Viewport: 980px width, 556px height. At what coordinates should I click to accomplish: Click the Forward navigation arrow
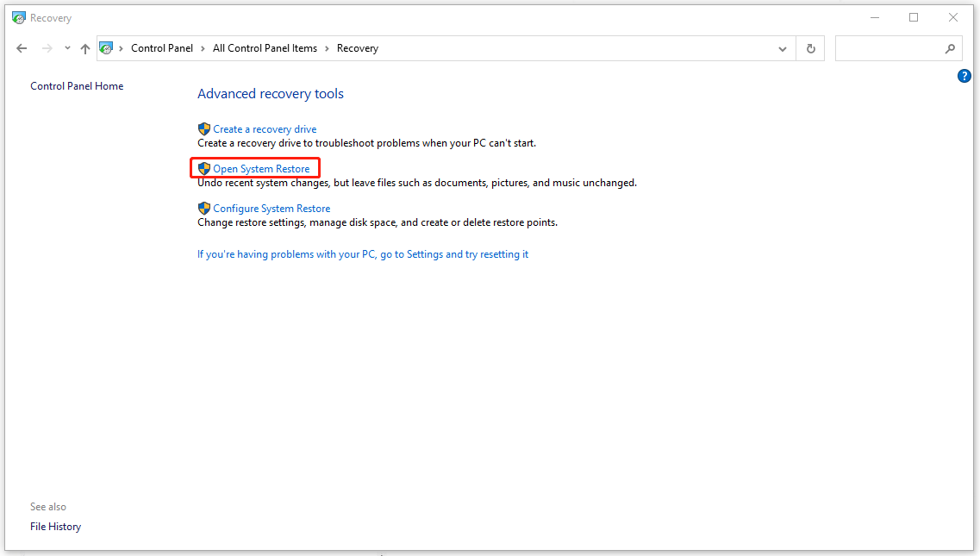coord(46,48)
